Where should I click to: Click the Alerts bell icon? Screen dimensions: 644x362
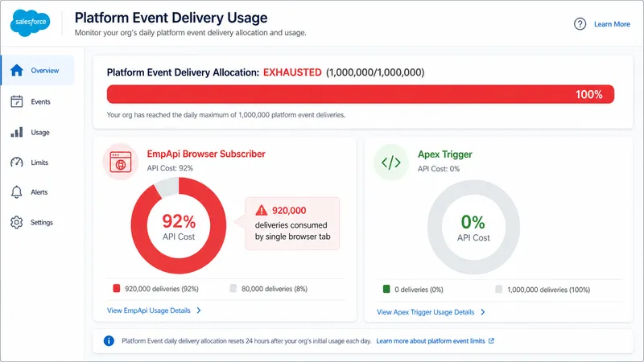click(16, 192)
